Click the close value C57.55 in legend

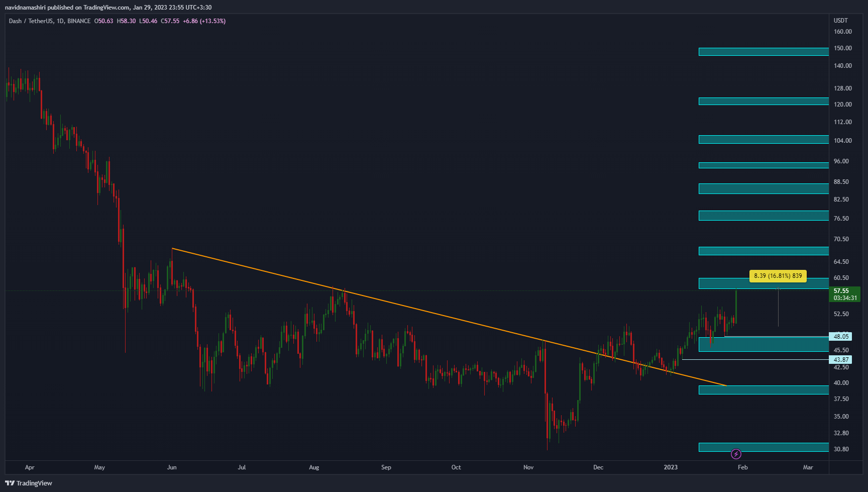point(170,21)
